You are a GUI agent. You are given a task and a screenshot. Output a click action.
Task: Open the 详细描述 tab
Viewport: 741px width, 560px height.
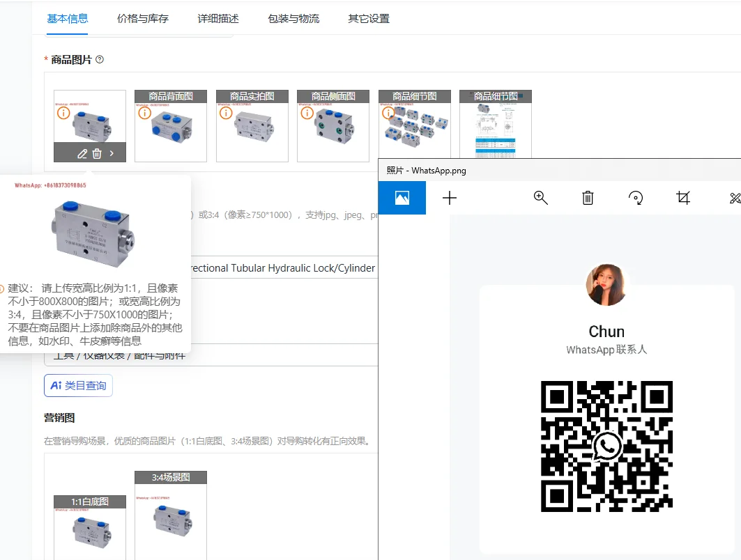tap(218, 19)
